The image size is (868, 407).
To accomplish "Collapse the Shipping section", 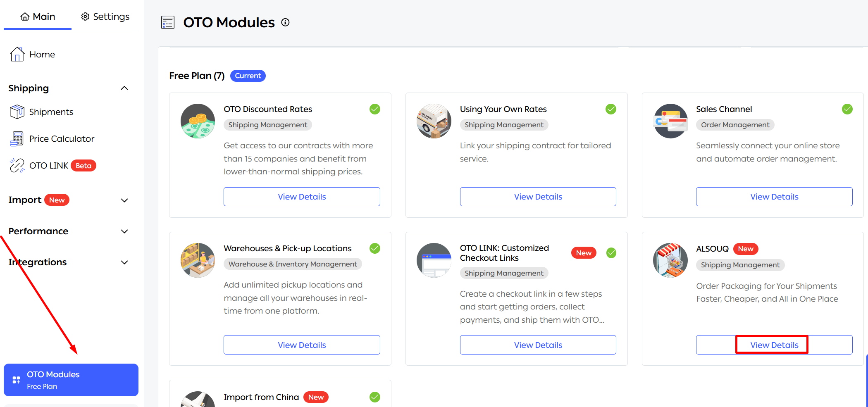I will point(124,88).
